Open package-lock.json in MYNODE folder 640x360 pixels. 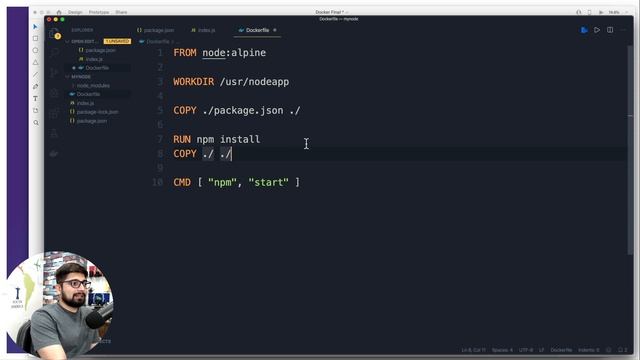(94, 112)
